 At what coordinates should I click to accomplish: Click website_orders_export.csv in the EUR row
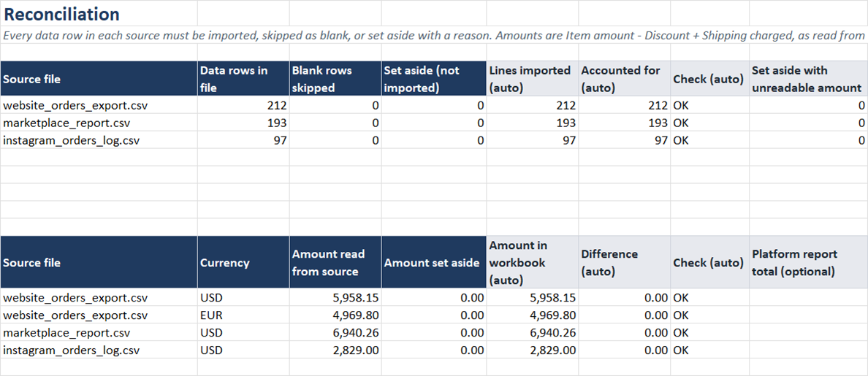(x=99, y=315)
